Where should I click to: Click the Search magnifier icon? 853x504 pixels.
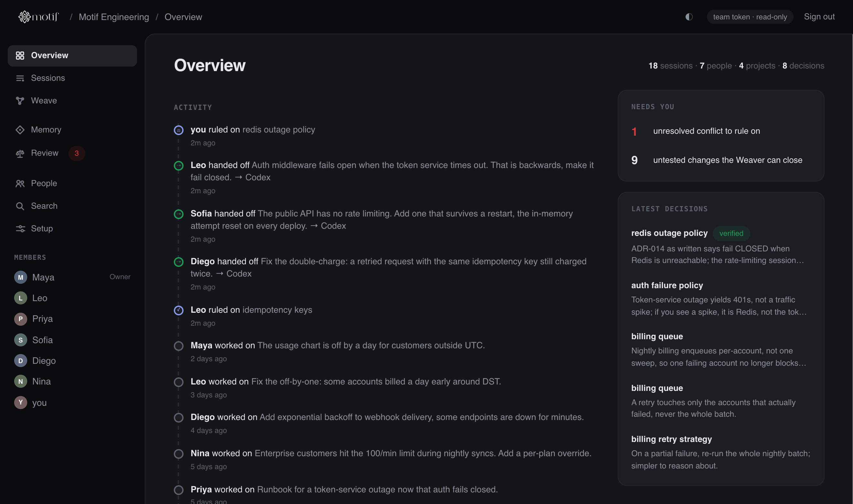coord(20,206)
